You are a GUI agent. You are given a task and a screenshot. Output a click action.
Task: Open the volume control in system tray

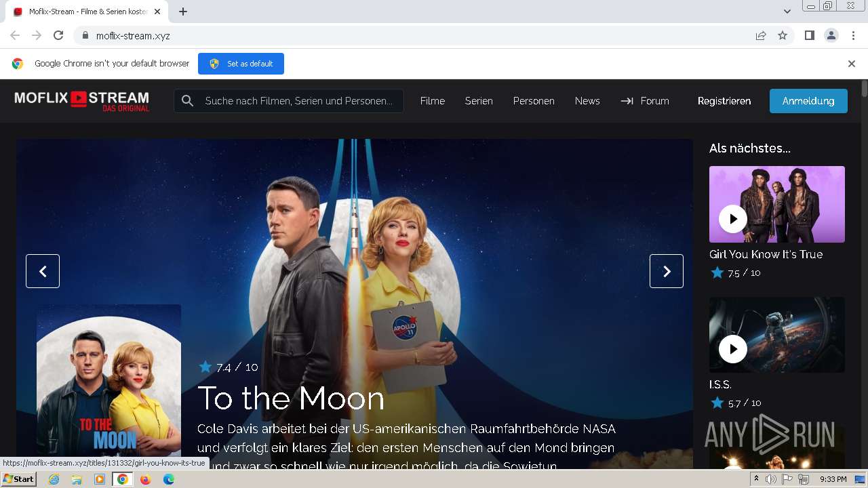pyautogui.click(x=771, y=479)
